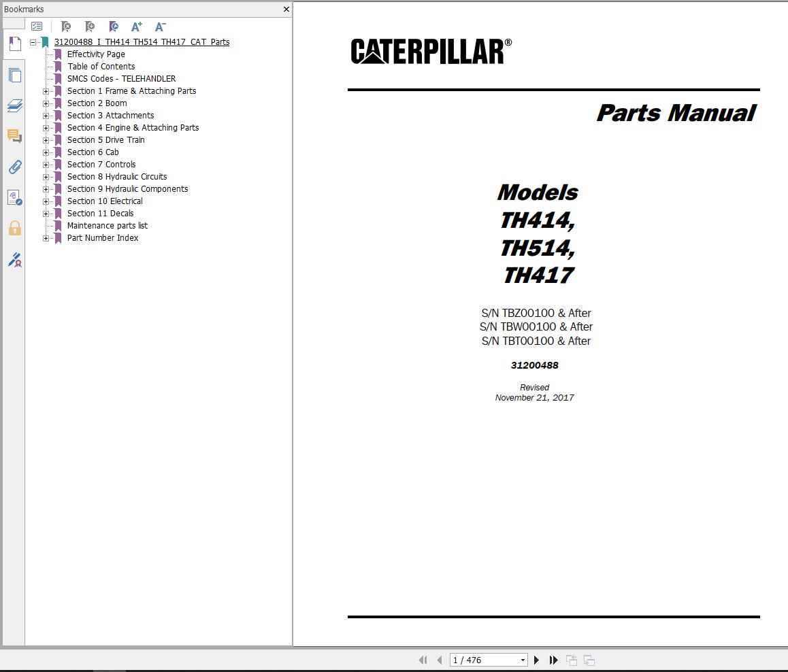The height and width of the screenshot is (672, 788).
Task: Open the Attachments panel
Action: pos(15,167)
